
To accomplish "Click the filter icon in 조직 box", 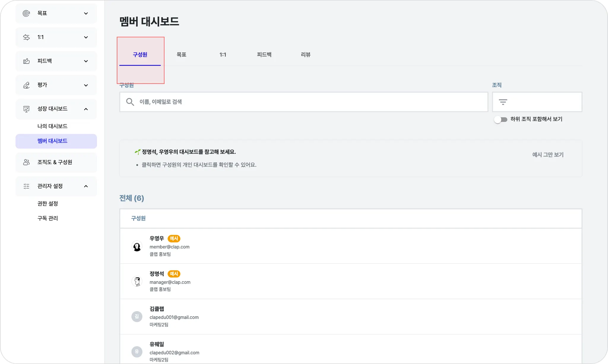I will [x=503, y=102].
